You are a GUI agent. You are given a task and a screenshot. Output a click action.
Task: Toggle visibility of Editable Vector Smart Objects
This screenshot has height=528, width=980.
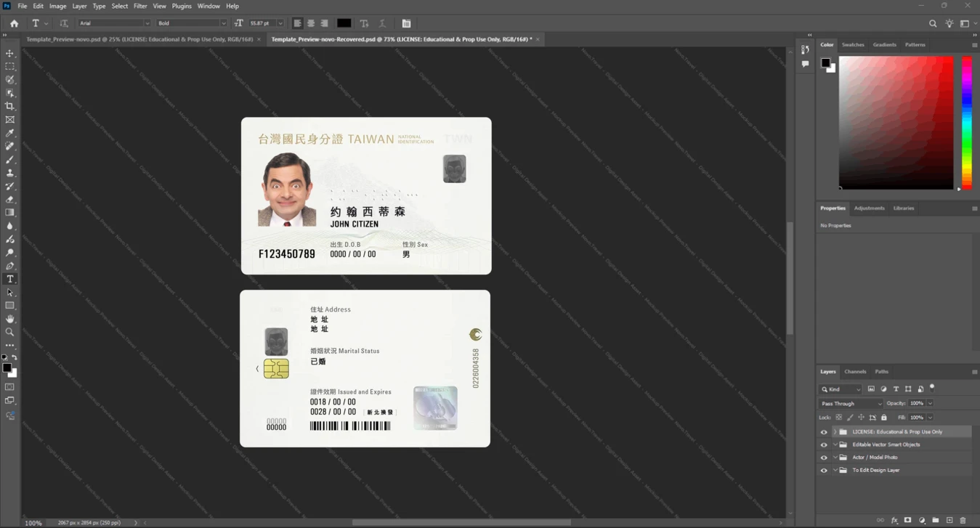click(x=824, y=444)
